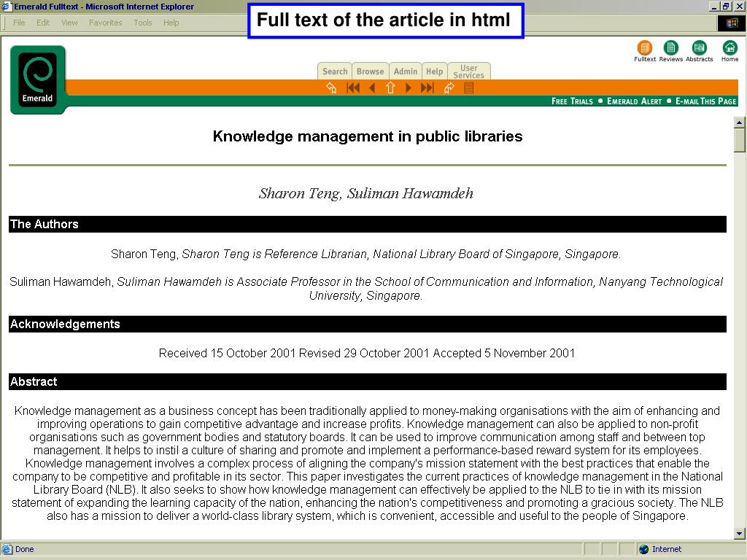Viewport: 747px width, 560px height.
Task: Click the Emerald logo
Action: (x=38, y=79)
